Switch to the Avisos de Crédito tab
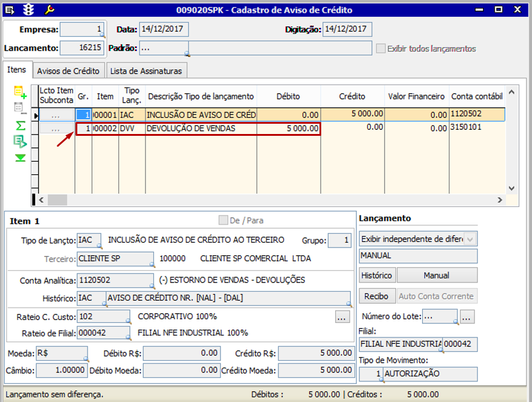The height and width of the screenshot is (402, 532). 68,71
